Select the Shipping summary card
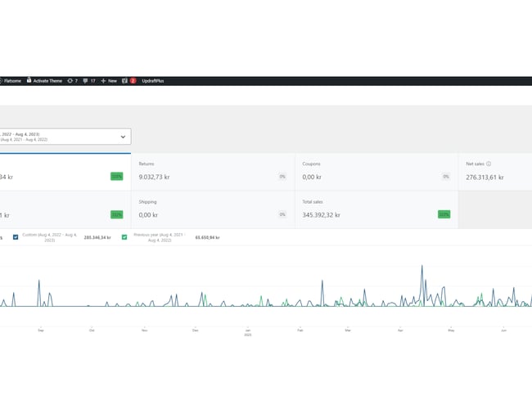 pos(213,209)
